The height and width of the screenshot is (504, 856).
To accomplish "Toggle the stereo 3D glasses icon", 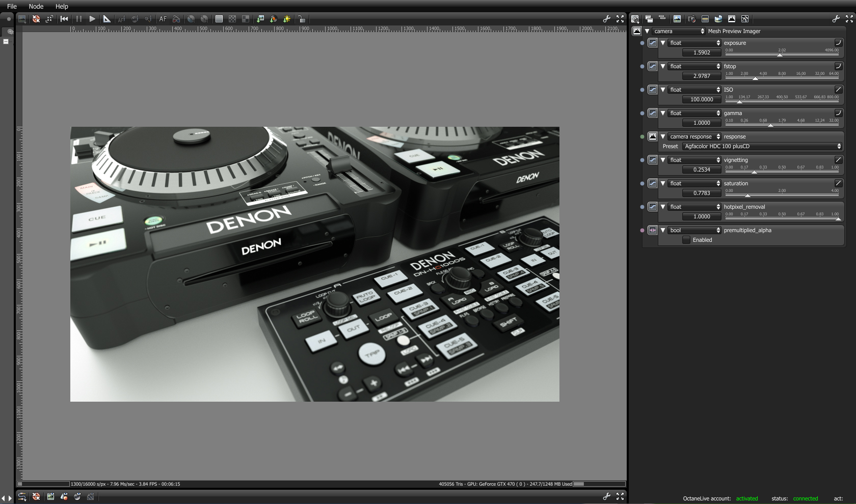I will point(176,19).
